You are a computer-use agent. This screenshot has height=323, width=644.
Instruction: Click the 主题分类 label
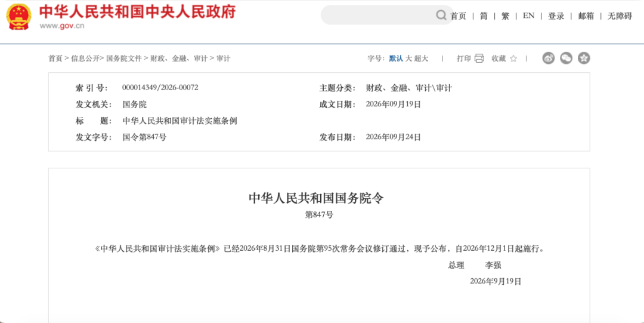coord(338,88)
